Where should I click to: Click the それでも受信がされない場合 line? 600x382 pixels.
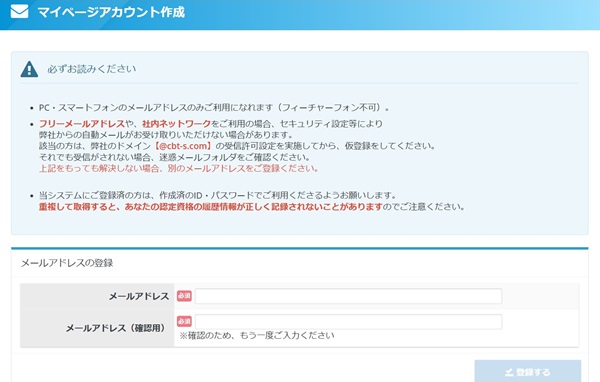tap(174, 157)
